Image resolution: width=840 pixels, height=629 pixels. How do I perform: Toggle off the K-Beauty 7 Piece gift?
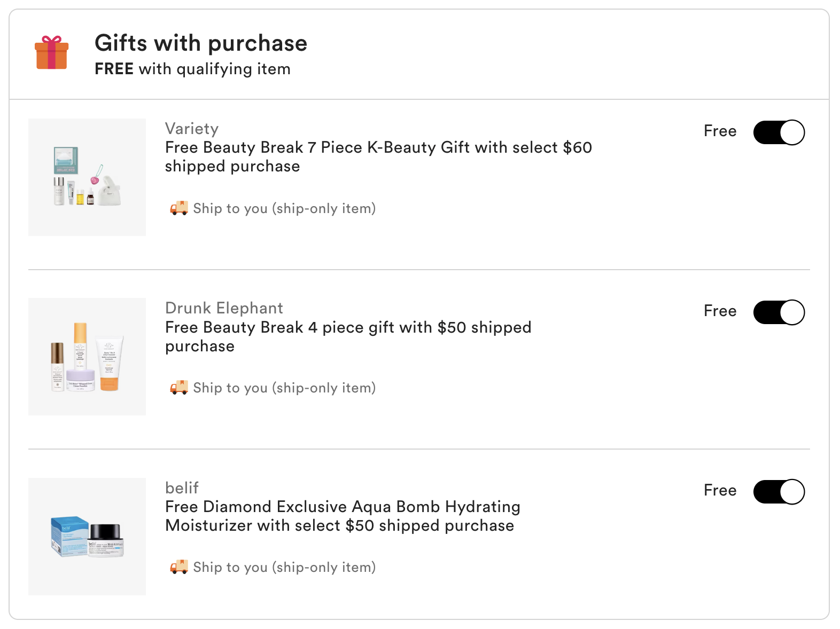coord(779,132)
